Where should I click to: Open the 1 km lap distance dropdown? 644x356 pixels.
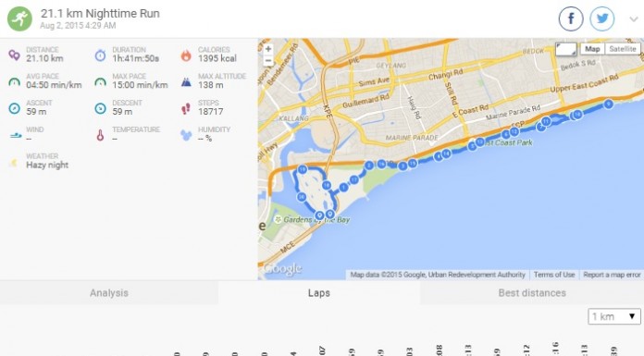pos(614,316)
